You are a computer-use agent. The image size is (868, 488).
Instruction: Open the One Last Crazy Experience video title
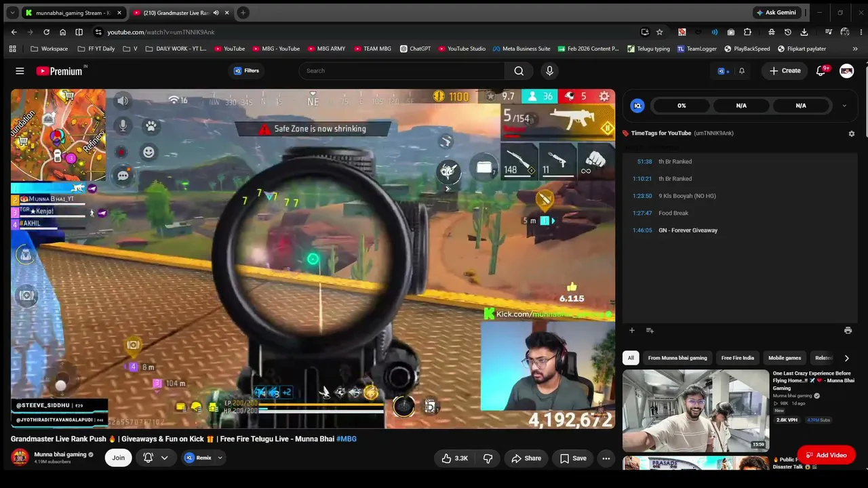coord(813,380)
